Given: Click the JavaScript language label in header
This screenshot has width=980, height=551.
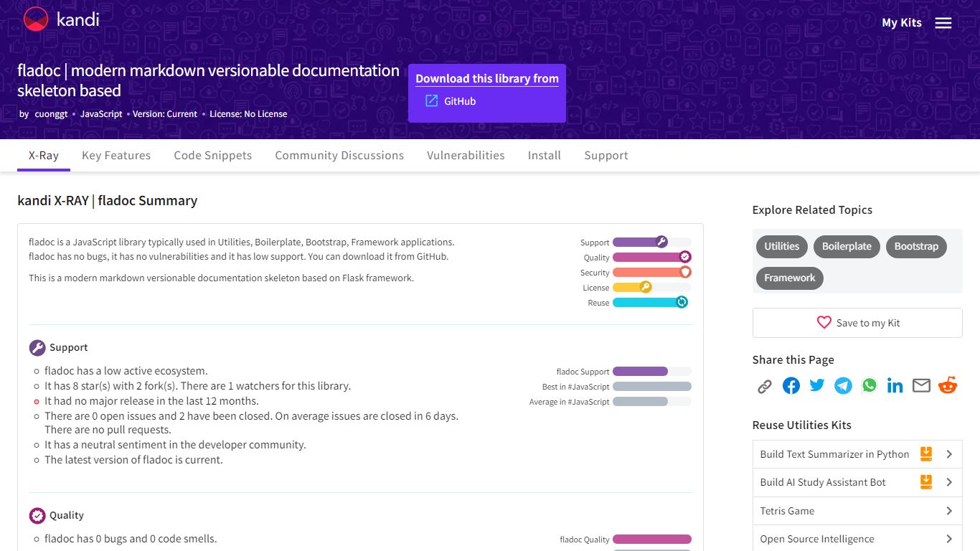Looking at the screenshot, I should point(101,114).
